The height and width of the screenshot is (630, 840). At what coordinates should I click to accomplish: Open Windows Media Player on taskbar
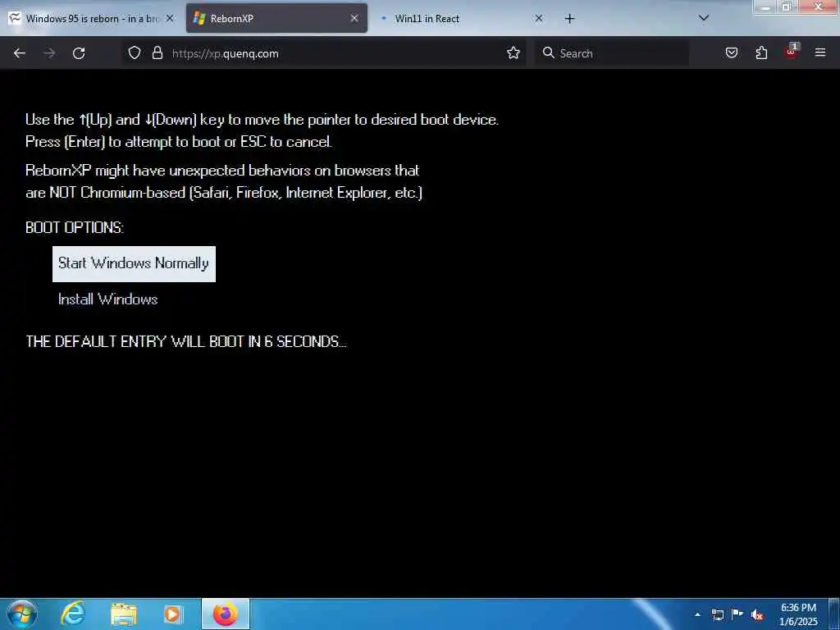pyautogui.click(x=174, y=614)
